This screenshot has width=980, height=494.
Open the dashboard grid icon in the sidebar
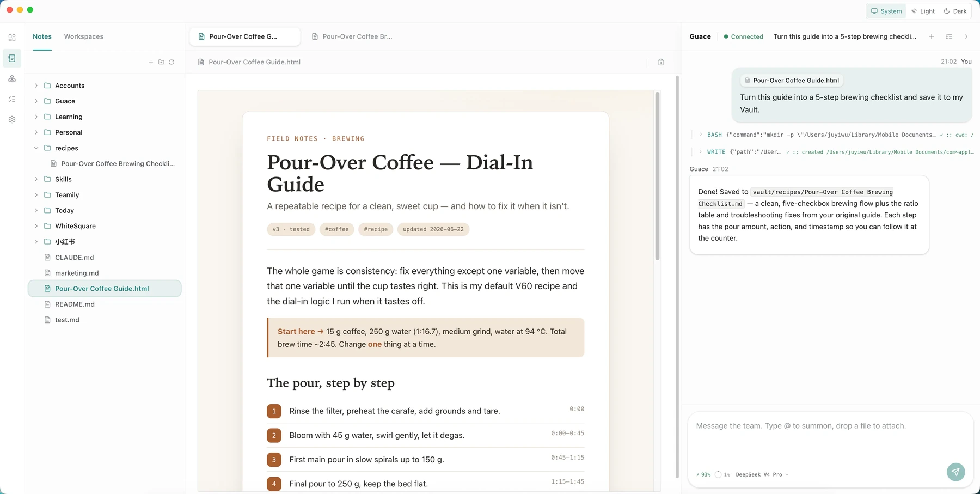tap(12, 38)
